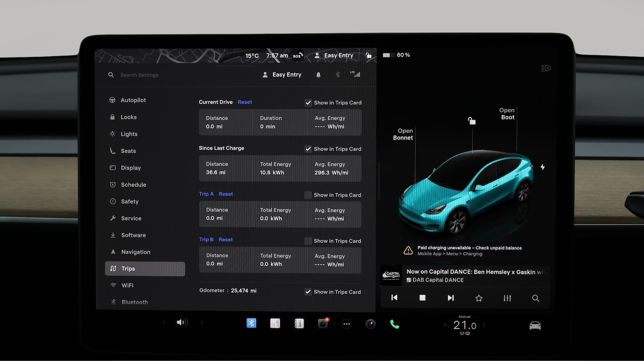Viewport: 644px width, 361px height.
Task: Disable Show in Trips Card for Odometer
Action: pyautogui.click(x=308, y=292)
